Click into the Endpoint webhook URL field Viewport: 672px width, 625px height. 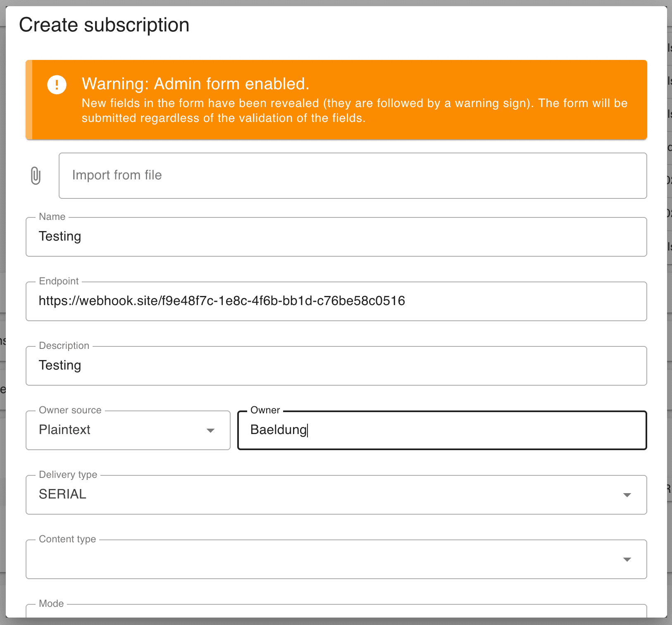click(x=336, y=301)
